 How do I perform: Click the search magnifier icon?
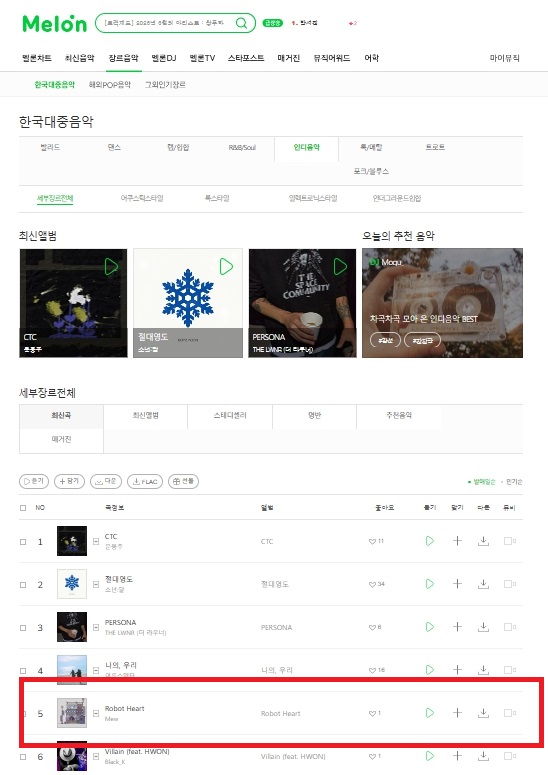coord(241,23)
